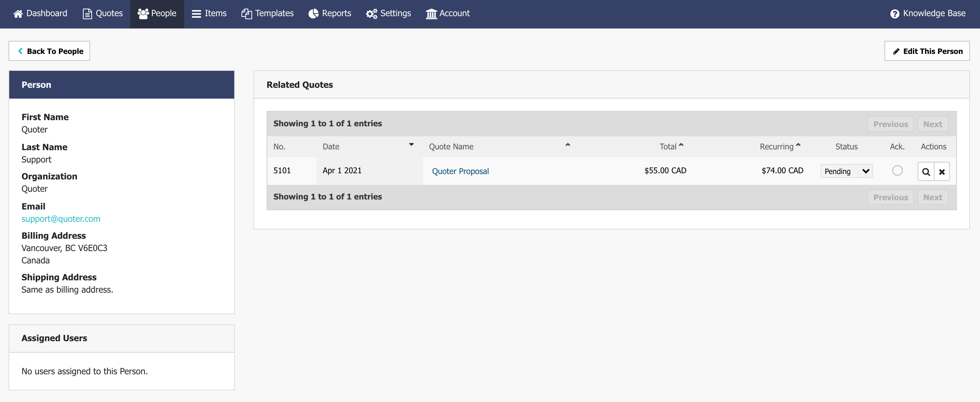Click the Assigned Users heading
The width and height of the screenshot is (980, 402).
[54, 338]
